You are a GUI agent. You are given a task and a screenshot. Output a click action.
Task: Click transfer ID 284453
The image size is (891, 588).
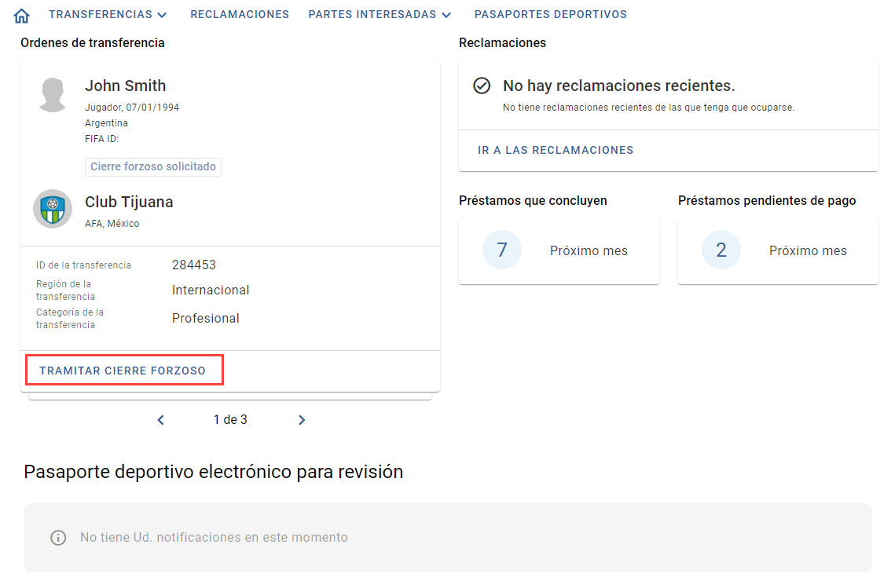tap(194, 265)
